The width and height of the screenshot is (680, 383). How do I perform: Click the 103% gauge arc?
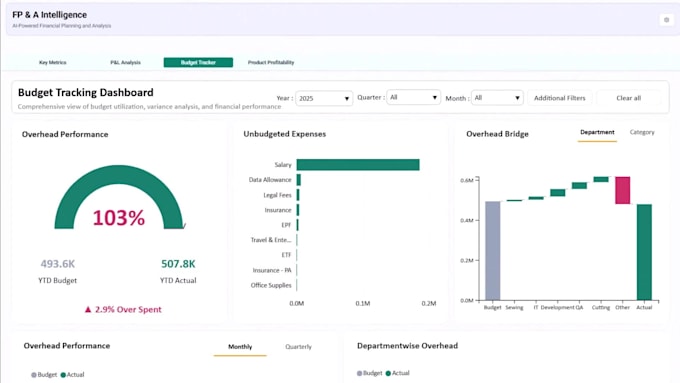(118, 174)
